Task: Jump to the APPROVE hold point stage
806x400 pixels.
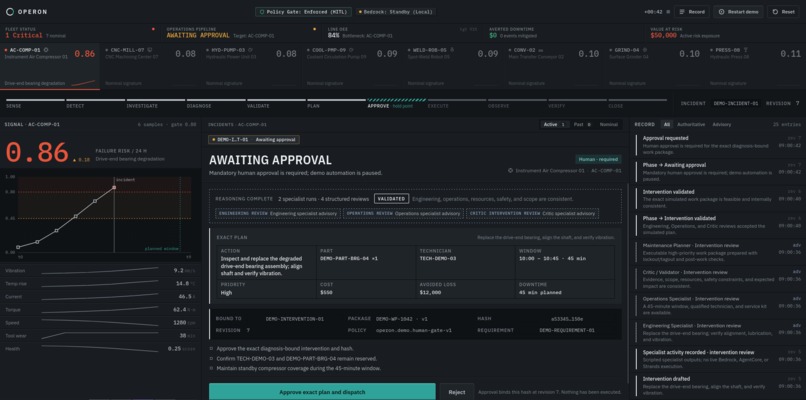Action: [396, 103]
